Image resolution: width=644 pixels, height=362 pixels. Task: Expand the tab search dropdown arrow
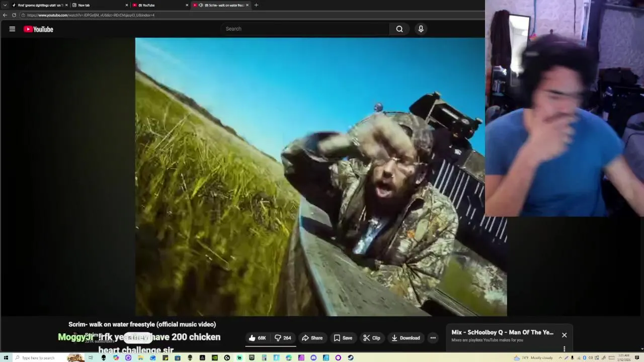[5, 5]
